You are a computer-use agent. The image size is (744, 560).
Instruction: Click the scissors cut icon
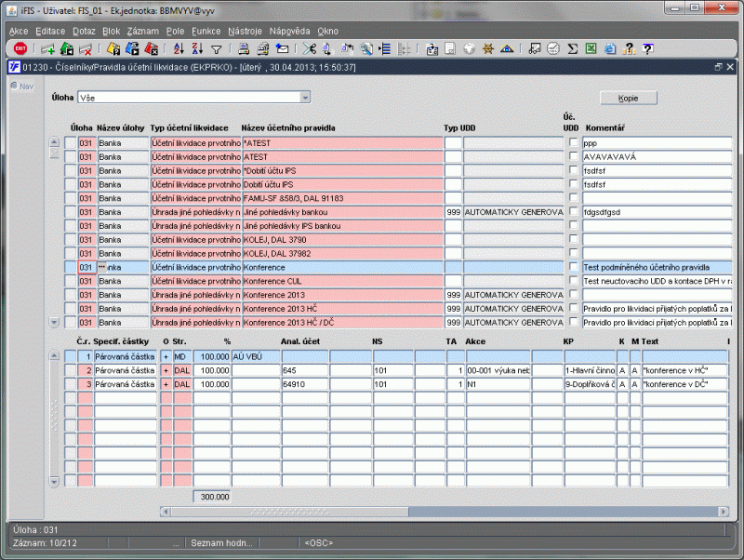pyautogui.click(x=310, y=48)
